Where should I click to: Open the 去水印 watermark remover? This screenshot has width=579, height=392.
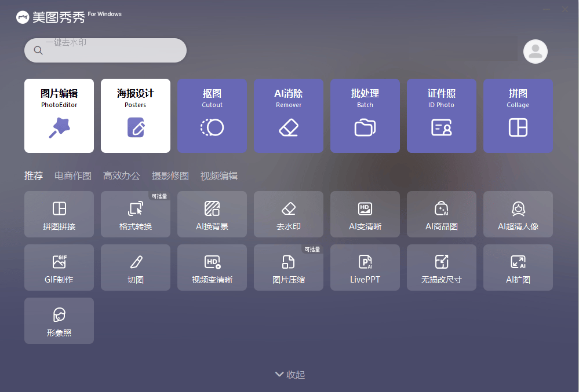(x=289, y=214)
